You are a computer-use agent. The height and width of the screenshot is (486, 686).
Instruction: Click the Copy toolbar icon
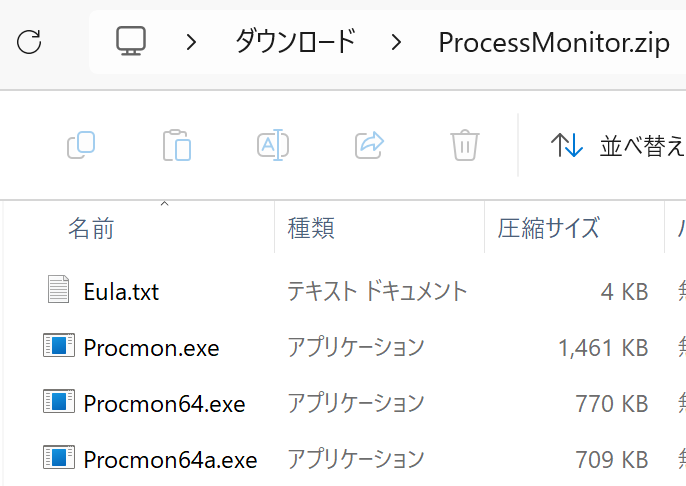tap(81, 145)
